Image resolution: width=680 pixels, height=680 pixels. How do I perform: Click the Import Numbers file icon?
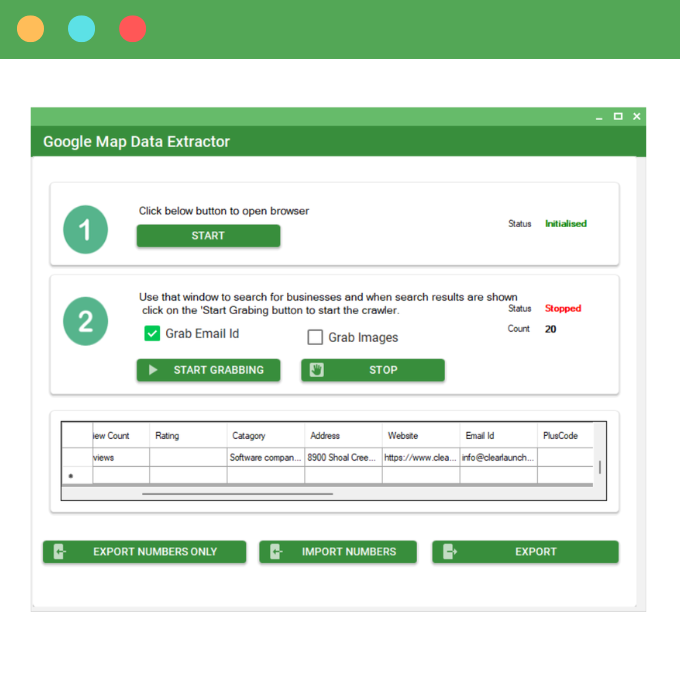pyautogui.click(x=277, y=552)
